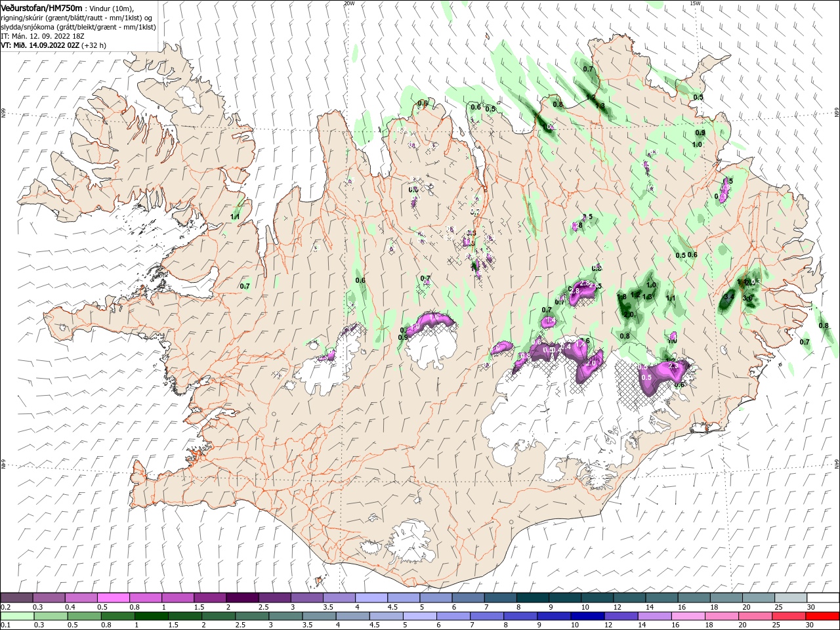Select dark teal swatch between 8 and 9, top row
840x630 pixels.
coord(533,598)
